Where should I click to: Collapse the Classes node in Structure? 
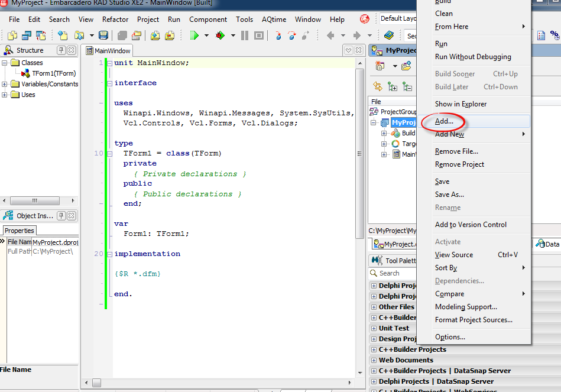click(4, 63)
